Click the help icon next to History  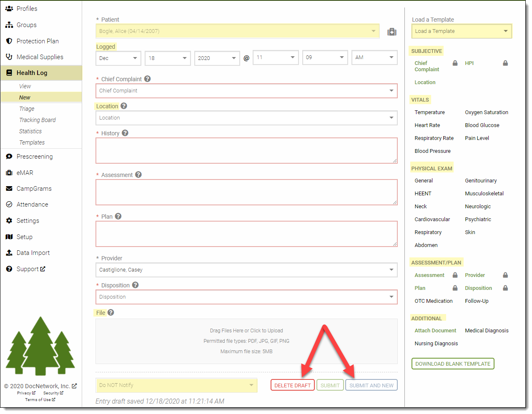[x=125, y=133]
